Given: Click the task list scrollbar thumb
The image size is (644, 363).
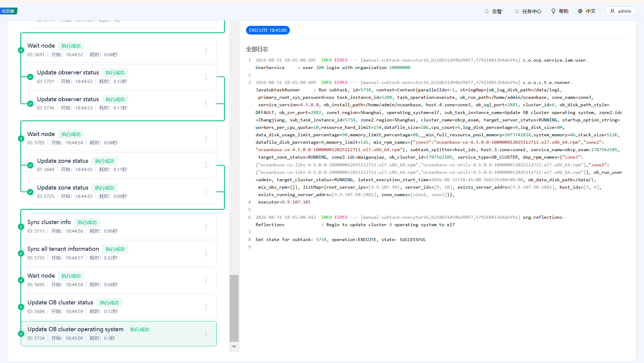Looking at the screenshot, I should (x=234, y=308).
